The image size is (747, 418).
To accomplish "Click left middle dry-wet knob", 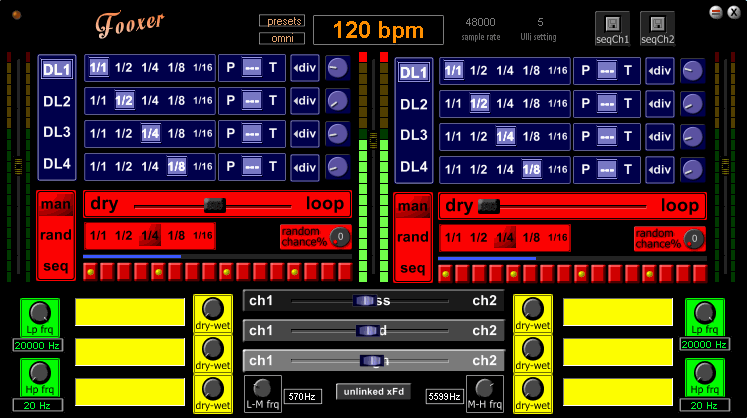I will pos(213,349).
